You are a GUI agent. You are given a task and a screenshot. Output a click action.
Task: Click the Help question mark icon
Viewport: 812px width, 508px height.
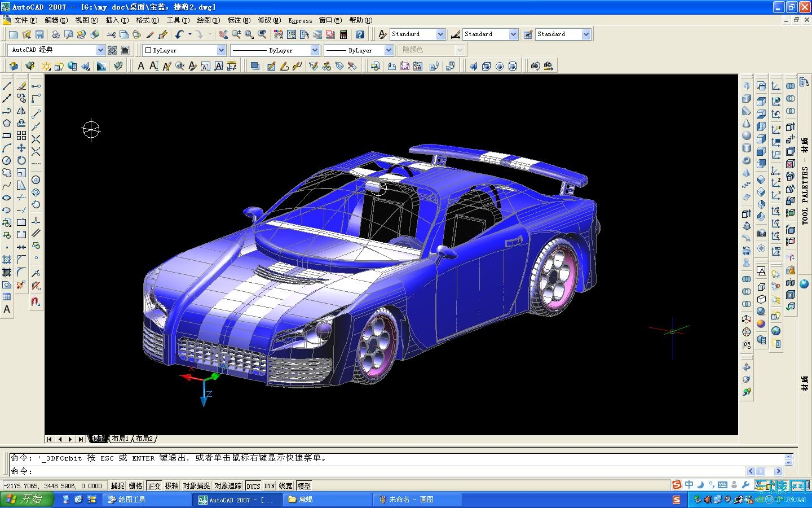(360, 34)
